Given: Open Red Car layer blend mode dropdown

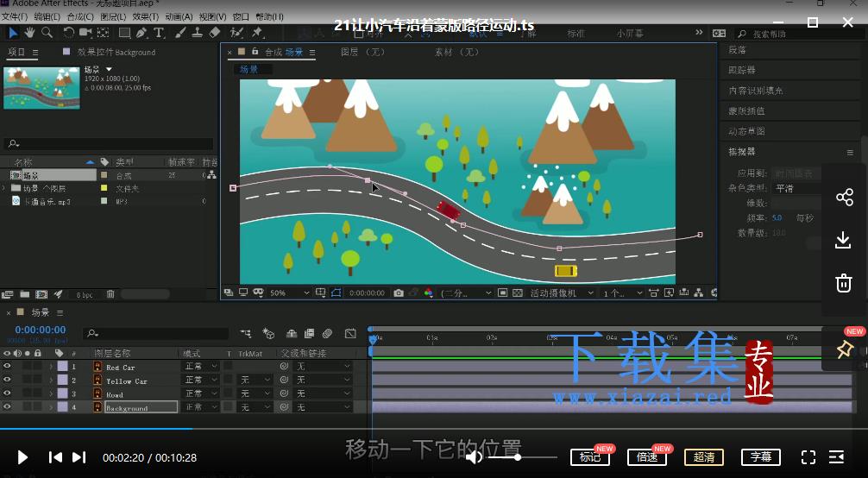Looking at the screenshot, I should click(x=200, y=366).
